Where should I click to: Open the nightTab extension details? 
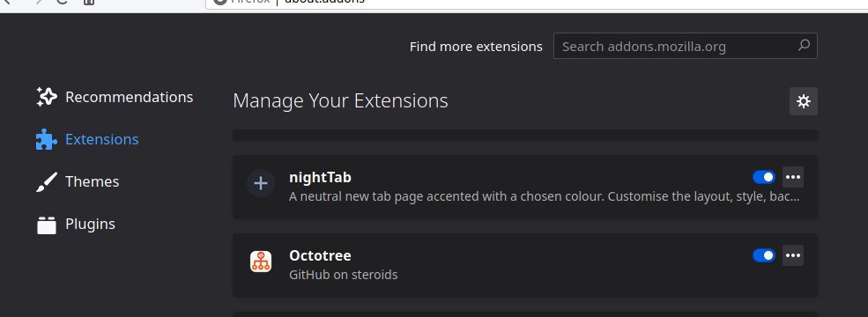320,177
